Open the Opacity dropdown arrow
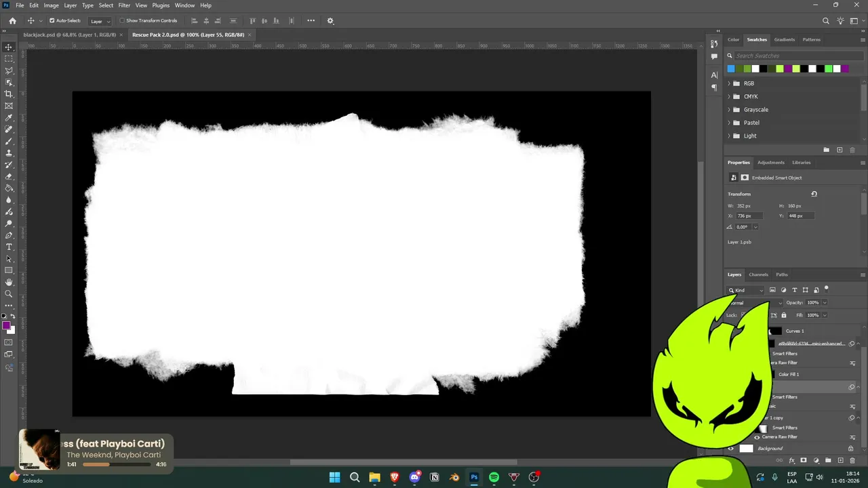 click(x=825, y=303)
